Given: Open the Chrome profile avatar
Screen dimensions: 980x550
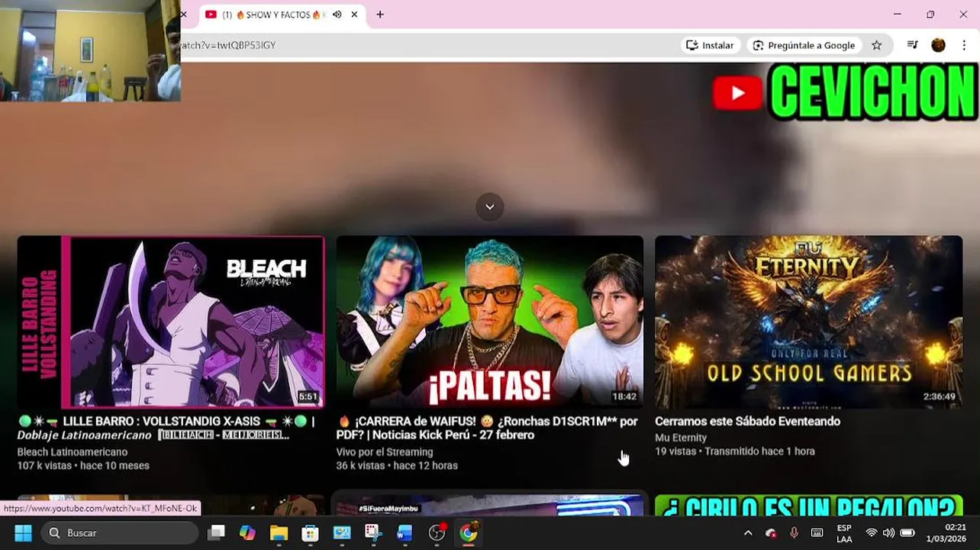Looking at the screenshot, I should point(938,45).
